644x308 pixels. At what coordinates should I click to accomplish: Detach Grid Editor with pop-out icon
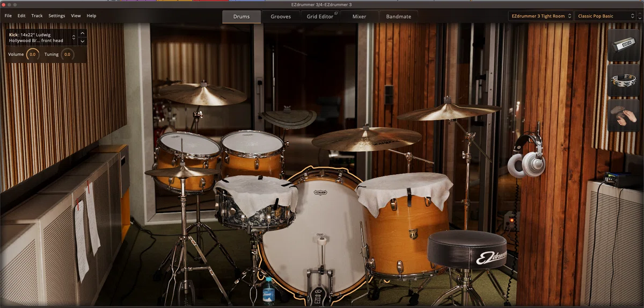pyautogui.click(x=336, y=13)
